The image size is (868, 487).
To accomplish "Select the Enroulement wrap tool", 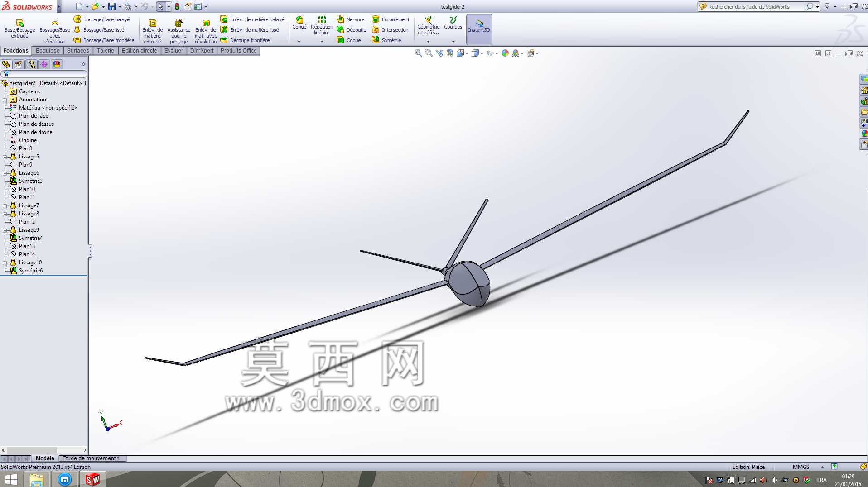I will click(391, 19).
